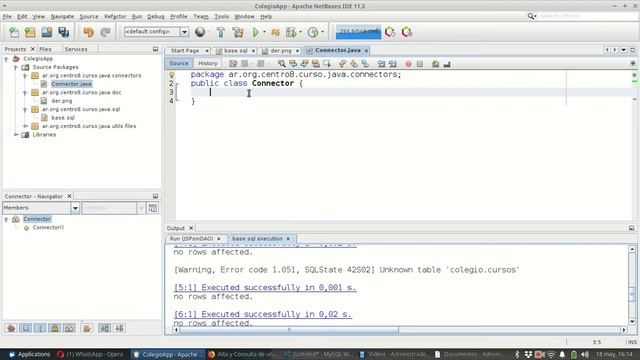Click the Find Previous Occurrence editor icon
Image resolution: width=640 pixels, height=360 pixels.
[293, 64]
